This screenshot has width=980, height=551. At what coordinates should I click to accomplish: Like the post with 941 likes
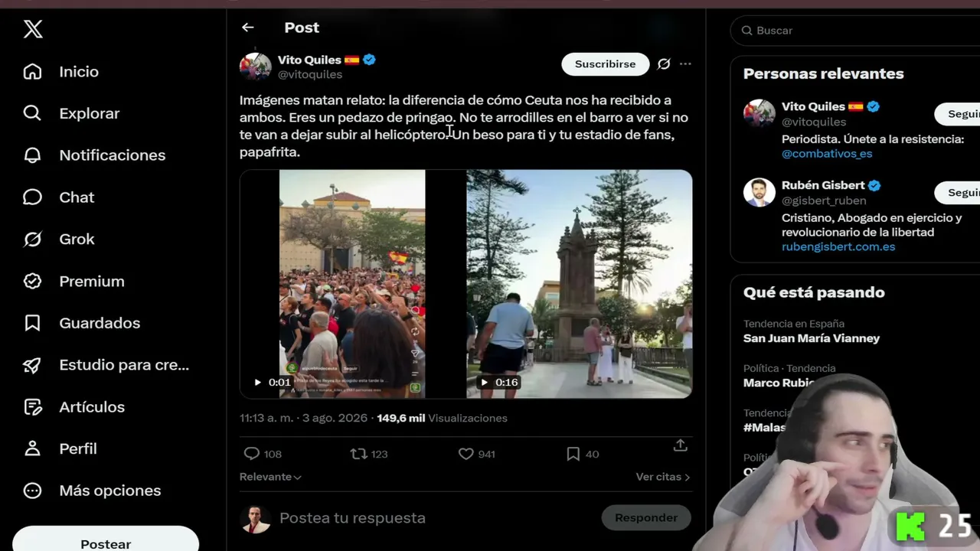(x=465, y=454)
